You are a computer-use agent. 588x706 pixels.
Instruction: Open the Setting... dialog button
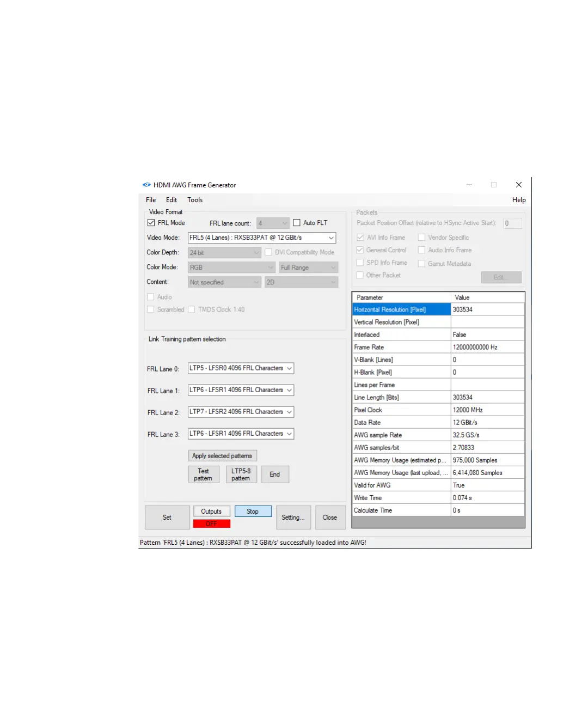click(293, 518)
